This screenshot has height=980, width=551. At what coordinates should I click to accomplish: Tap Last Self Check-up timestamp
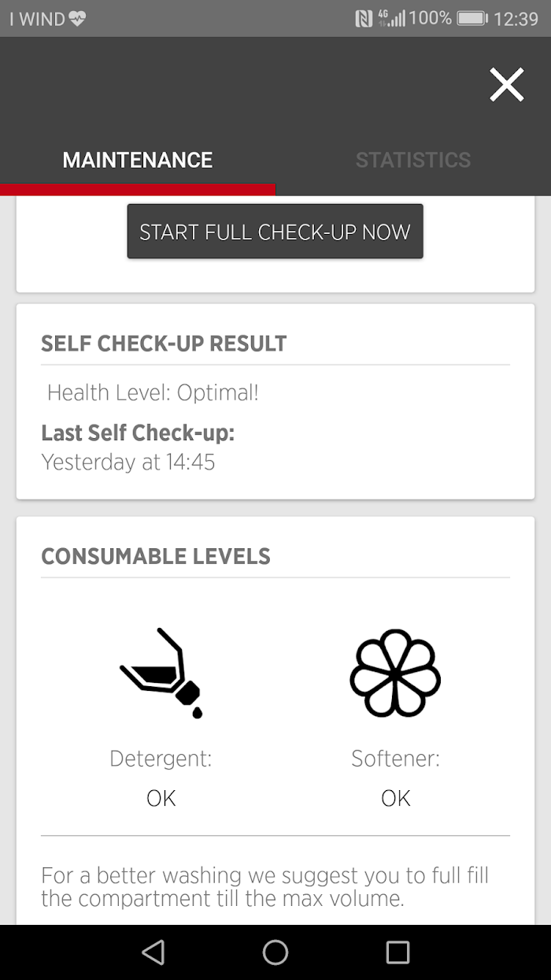[128, 462]
